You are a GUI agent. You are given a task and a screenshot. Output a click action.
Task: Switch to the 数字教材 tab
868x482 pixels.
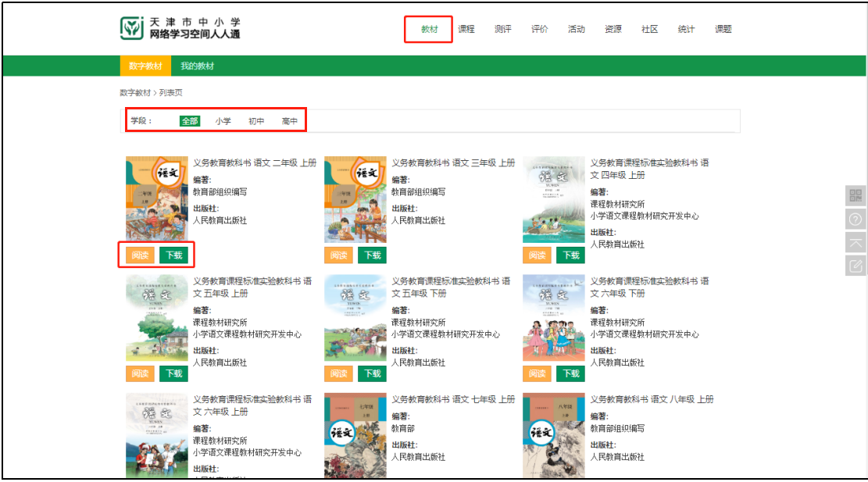145,66
